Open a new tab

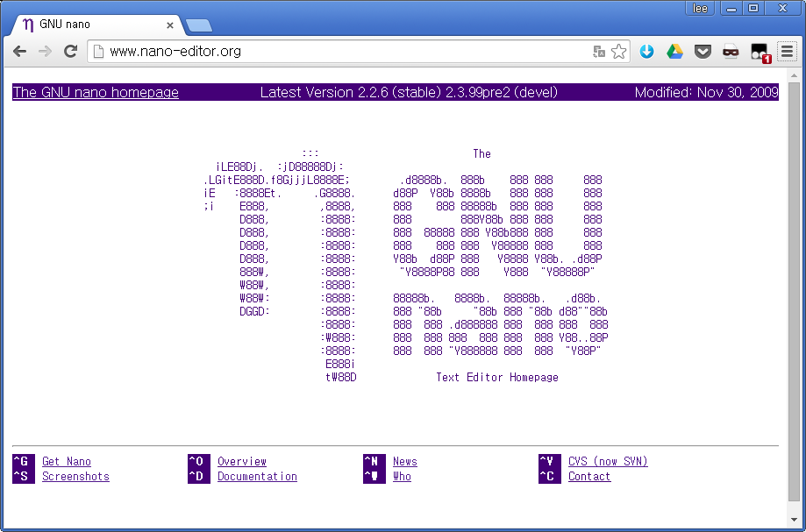coord(199,25)
